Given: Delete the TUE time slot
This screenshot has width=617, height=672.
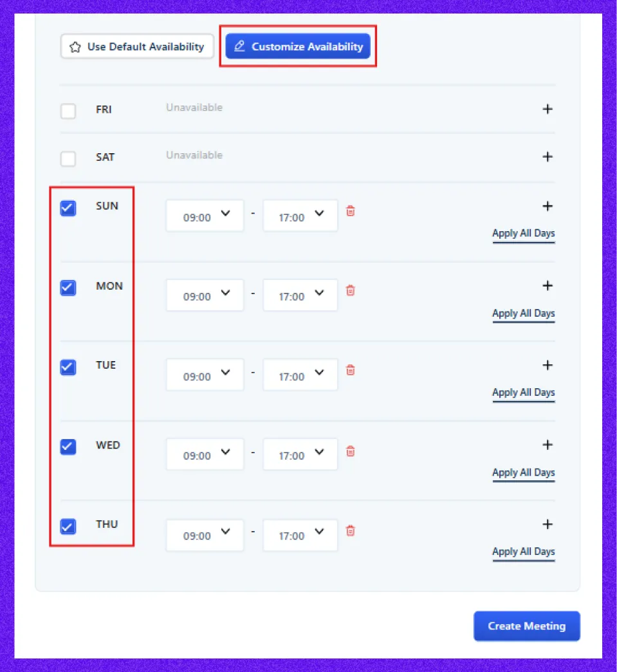Looking at the screenshot, I should pyautogui.click(x=351, y=370).
